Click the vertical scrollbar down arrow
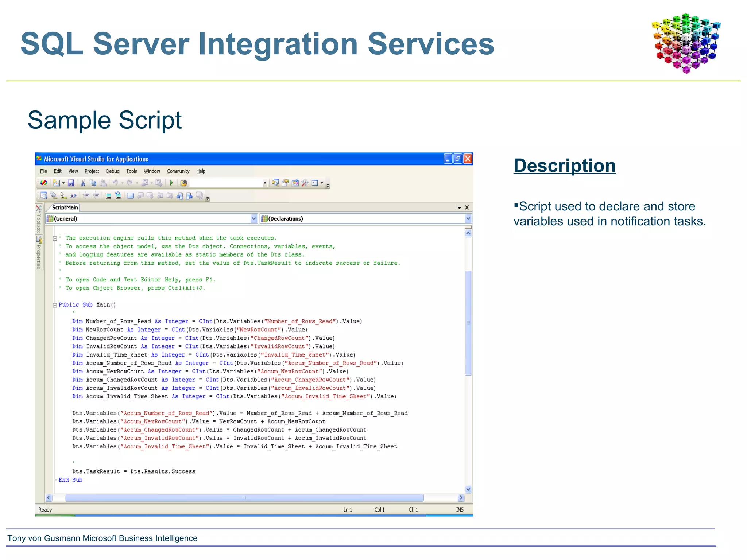 468,489
